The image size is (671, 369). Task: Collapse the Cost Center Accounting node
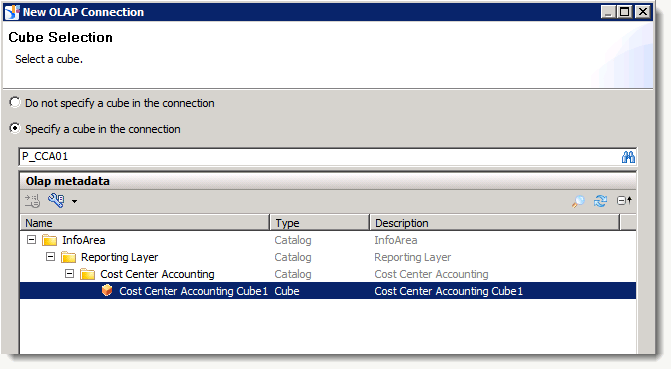(x=69, y=274)
